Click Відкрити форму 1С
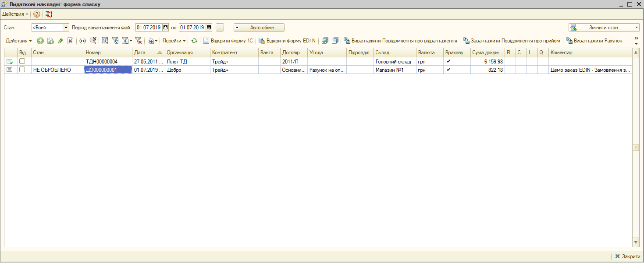This screenshot has height=263, width=644. coord(228,41)
